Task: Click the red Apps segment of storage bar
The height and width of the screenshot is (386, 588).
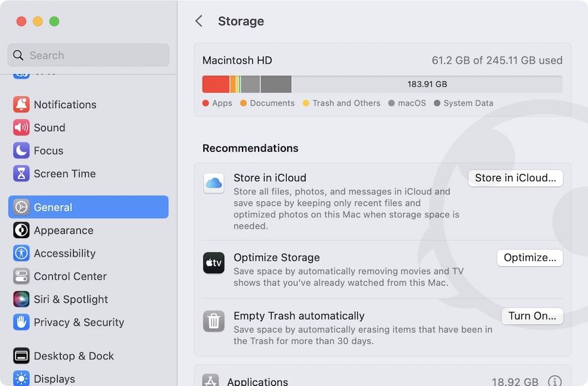Action: (x=215, y=84)
